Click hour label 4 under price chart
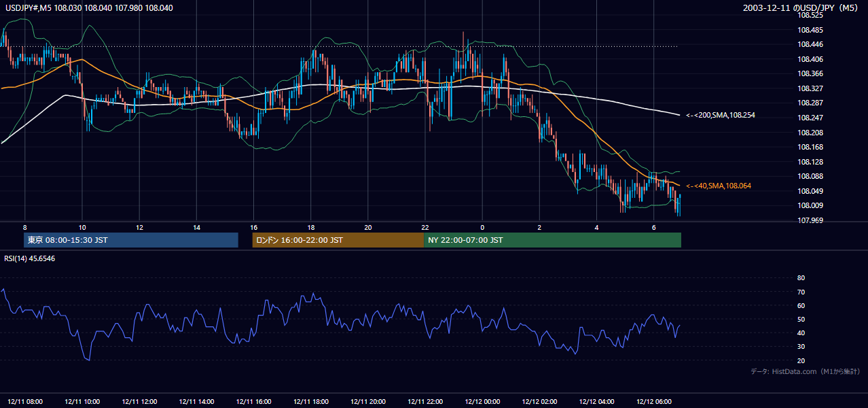Screen dimensions: 868x408 pos(596,227)
